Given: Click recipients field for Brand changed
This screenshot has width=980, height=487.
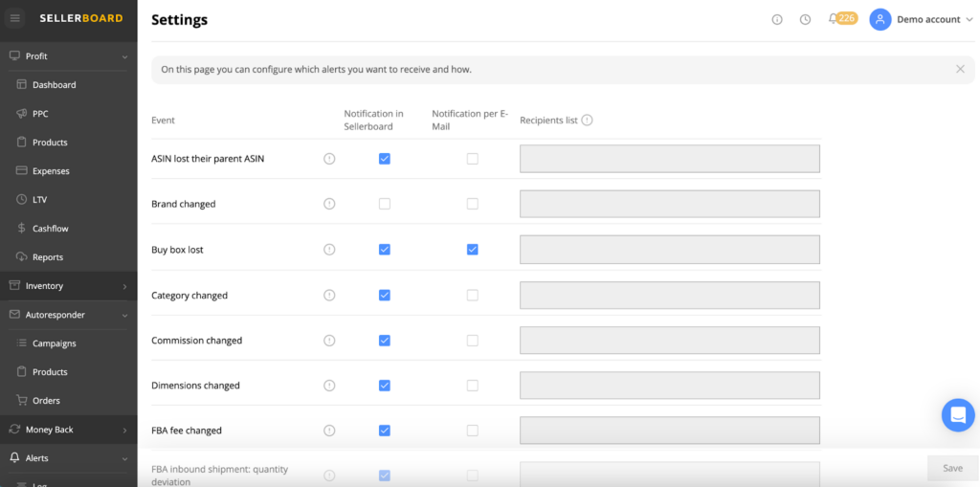Looking at the screenshot, I should pos(669,204).
